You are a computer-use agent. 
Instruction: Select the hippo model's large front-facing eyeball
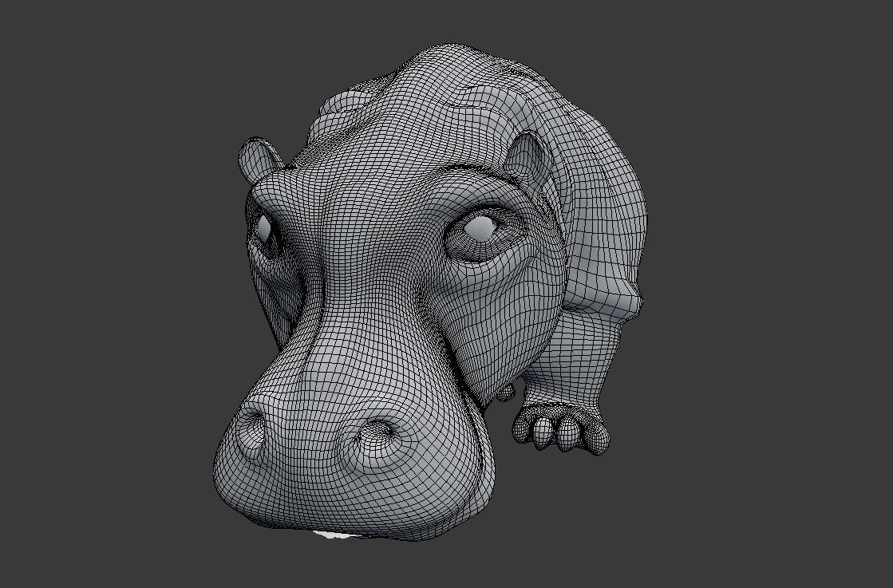coord(481,227)
